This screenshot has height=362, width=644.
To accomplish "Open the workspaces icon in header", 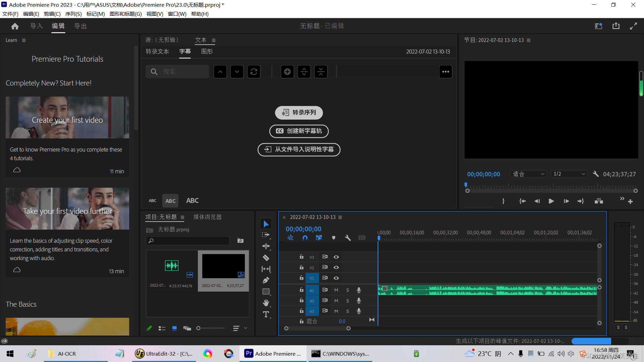I will click(599, 26).
